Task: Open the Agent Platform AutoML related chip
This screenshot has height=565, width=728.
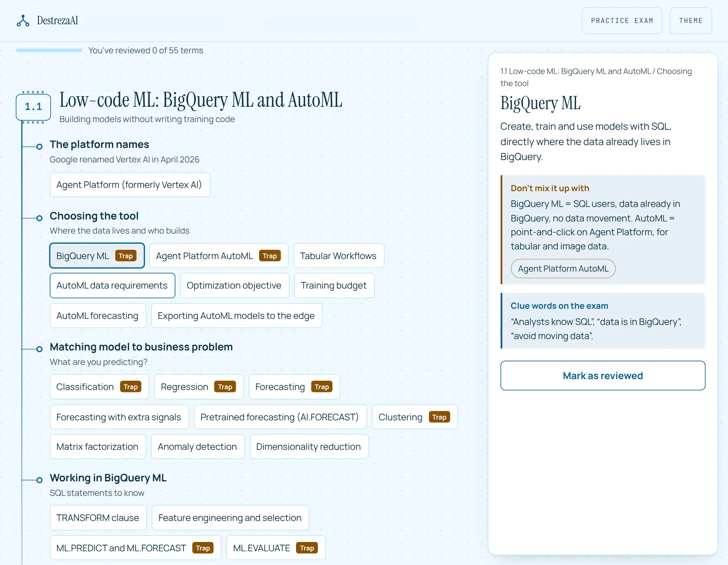Action: tap(563, 269)
